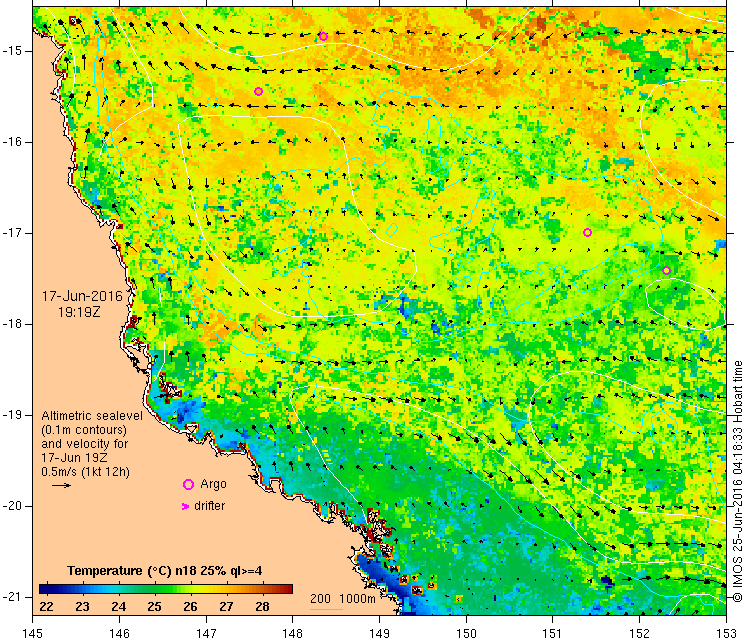The height and width of the screenshot is (640, 750).
Task: Click the dark blue end of temperature colorbar
Action: pos(48,589)
